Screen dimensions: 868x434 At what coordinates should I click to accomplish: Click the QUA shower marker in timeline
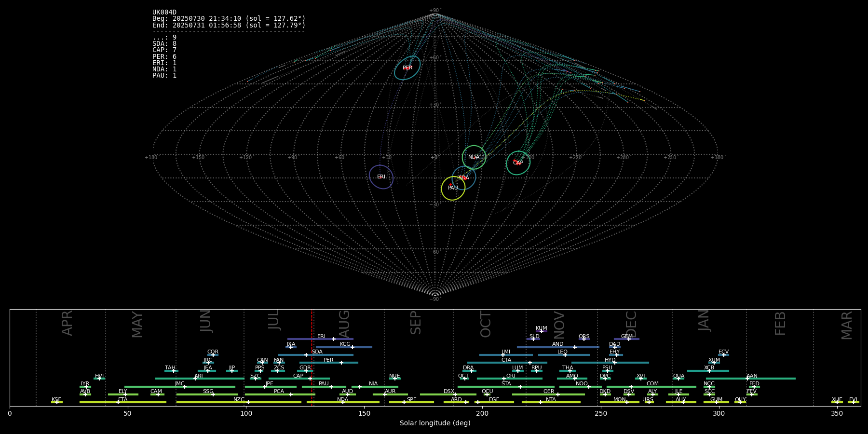click(x=678, y=379)
